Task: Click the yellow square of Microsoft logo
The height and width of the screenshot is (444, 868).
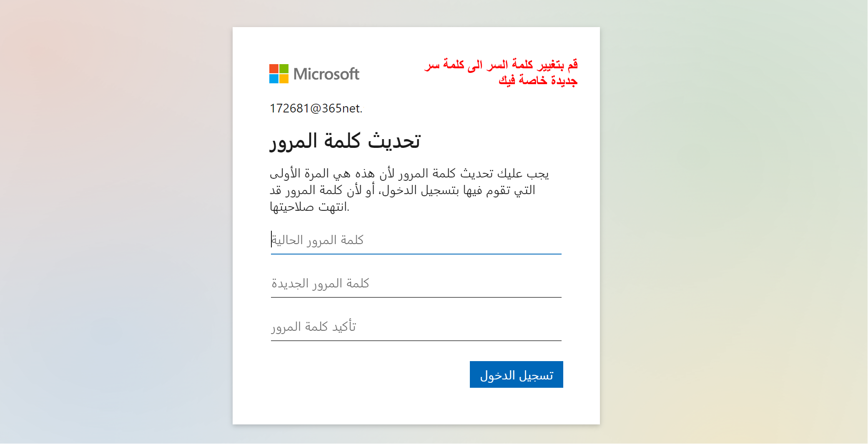Action: tap(284, 79)
